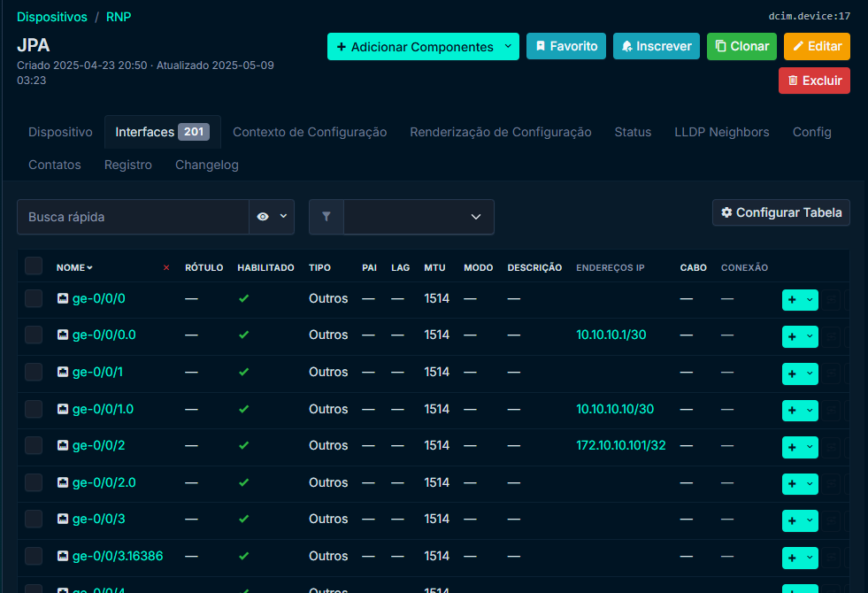Click the bell Inscrever button
This screenshot has width=868, height=593.
pyautogui.click(x=656, y=46)
